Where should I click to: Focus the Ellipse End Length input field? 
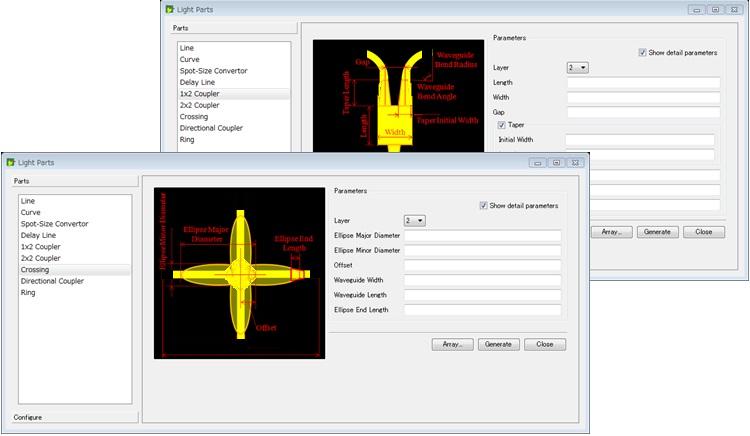[x=483, y=310]
